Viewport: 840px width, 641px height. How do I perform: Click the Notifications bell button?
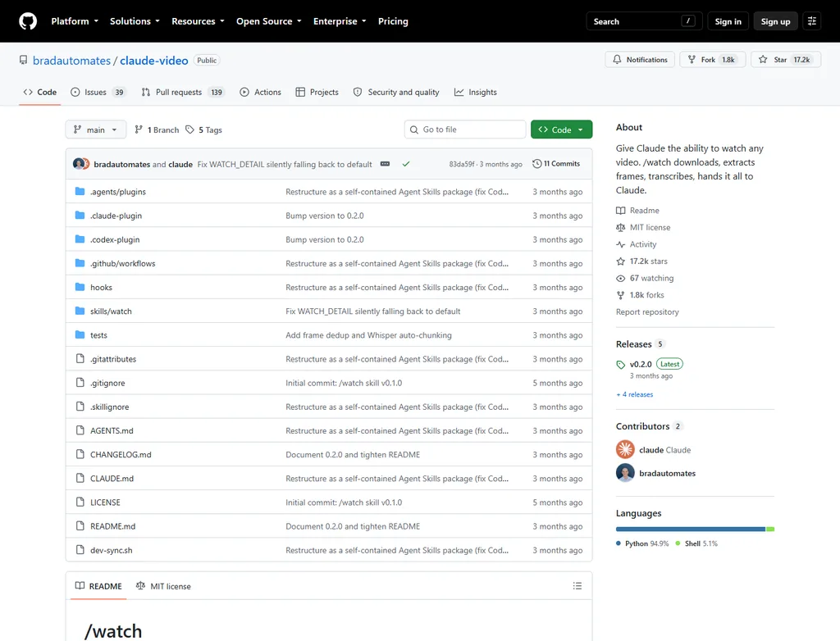640,60
